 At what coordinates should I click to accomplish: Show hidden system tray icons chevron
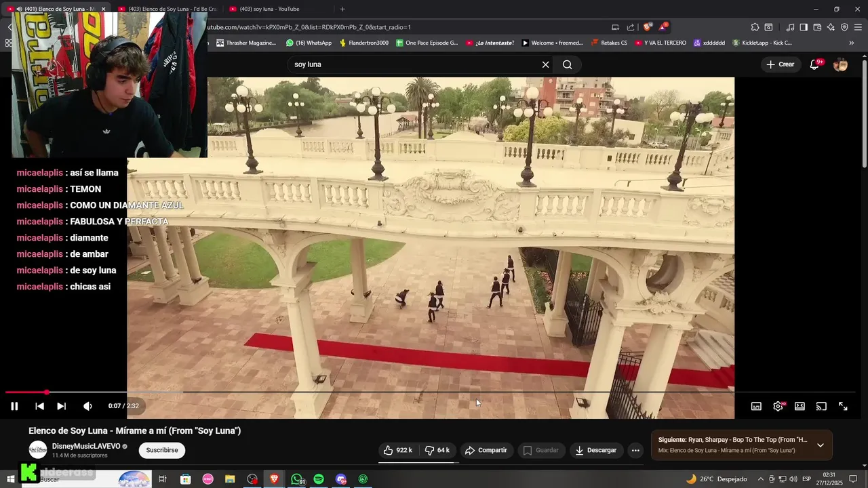coord(760,479)
